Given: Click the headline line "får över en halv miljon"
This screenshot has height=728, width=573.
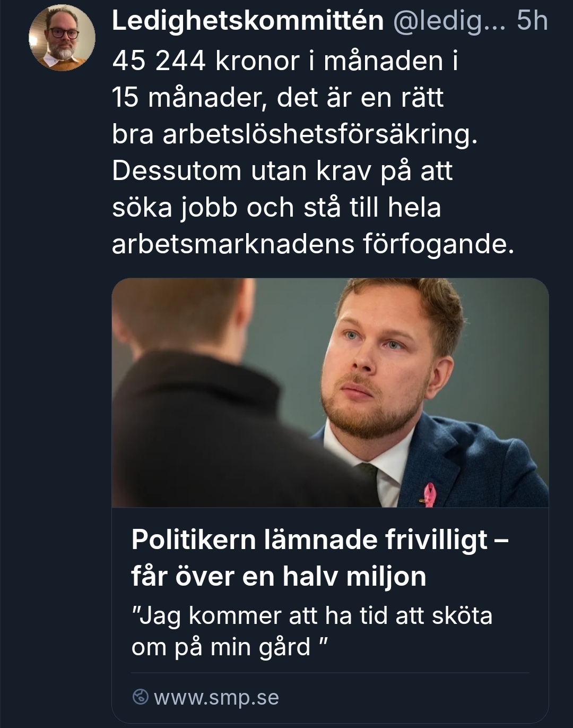Looking at the screenshot, I should (279, 576).
